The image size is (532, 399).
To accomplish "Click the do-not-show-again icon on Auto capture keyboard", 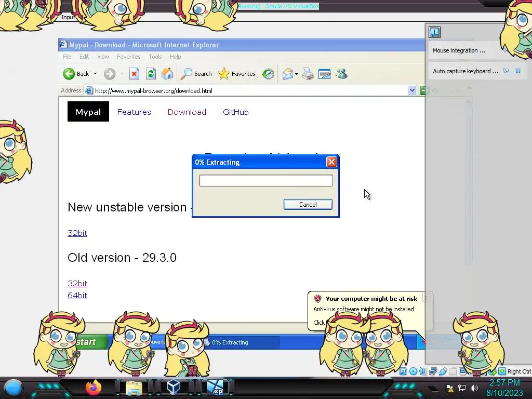I will (506, 71).
